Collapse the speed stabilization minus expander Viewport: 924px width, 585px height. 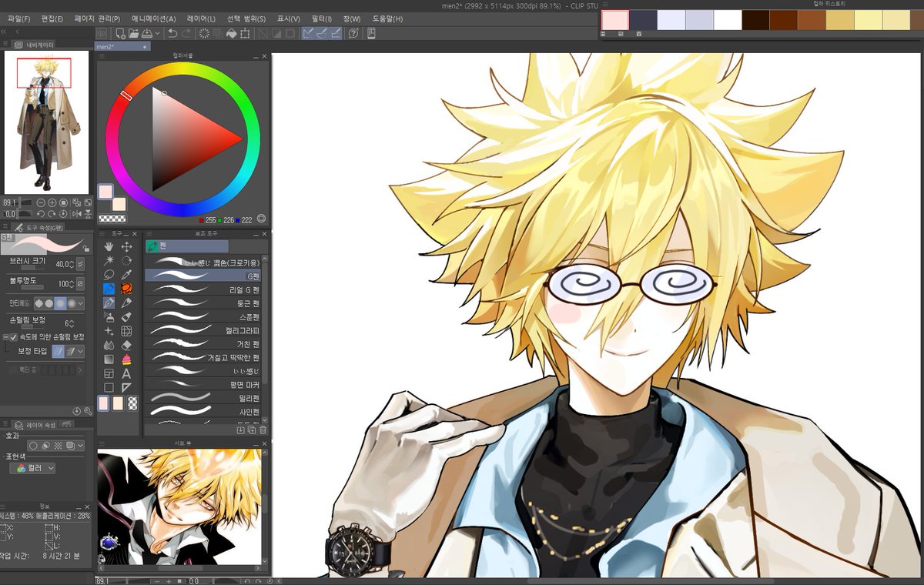5,337
